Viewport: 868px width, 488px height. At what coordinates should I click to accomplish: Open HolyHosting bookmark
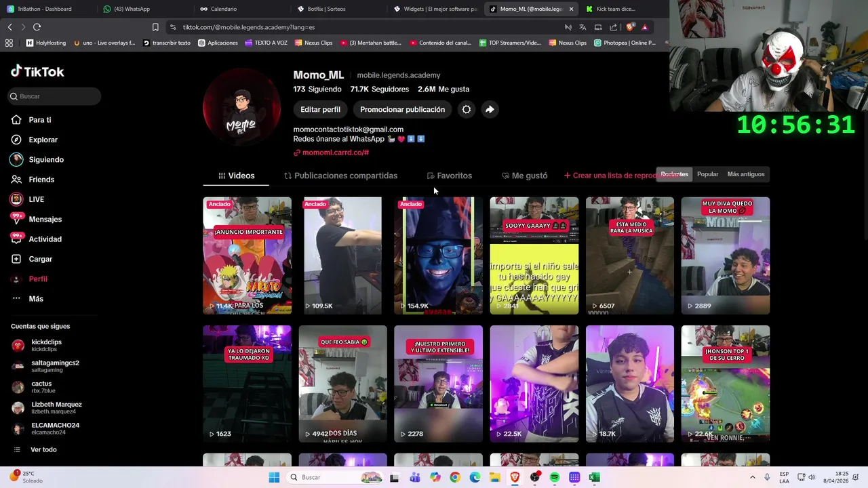coord(46,43)
